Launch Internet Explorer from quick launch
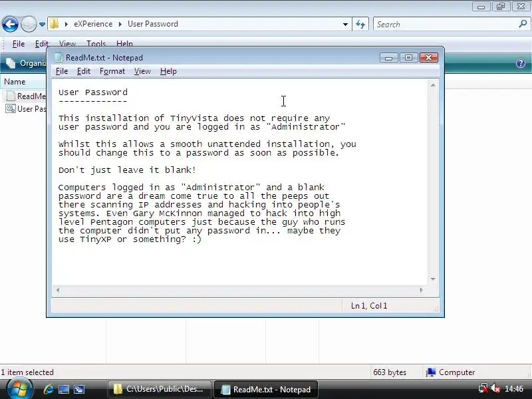This screenshot has width=532, height=399. point(49,389)
